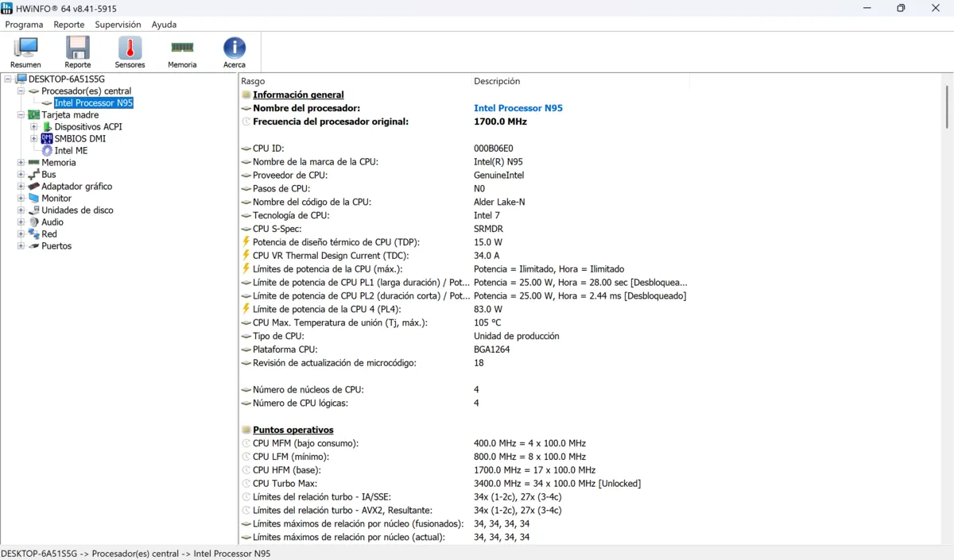Open the Supervisión menu
The height and width of the screenshot is (560, 954).
118,25
